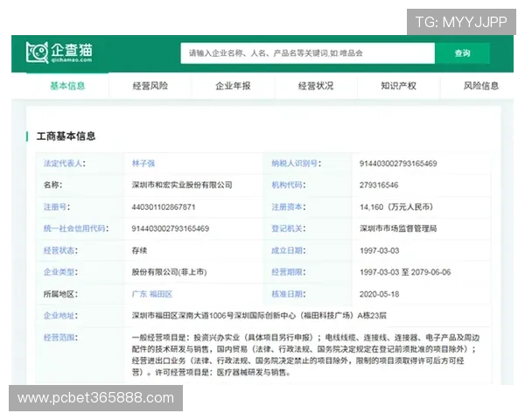
Task: Select the company address text in 企业地址 row
Action: (259, 316)
